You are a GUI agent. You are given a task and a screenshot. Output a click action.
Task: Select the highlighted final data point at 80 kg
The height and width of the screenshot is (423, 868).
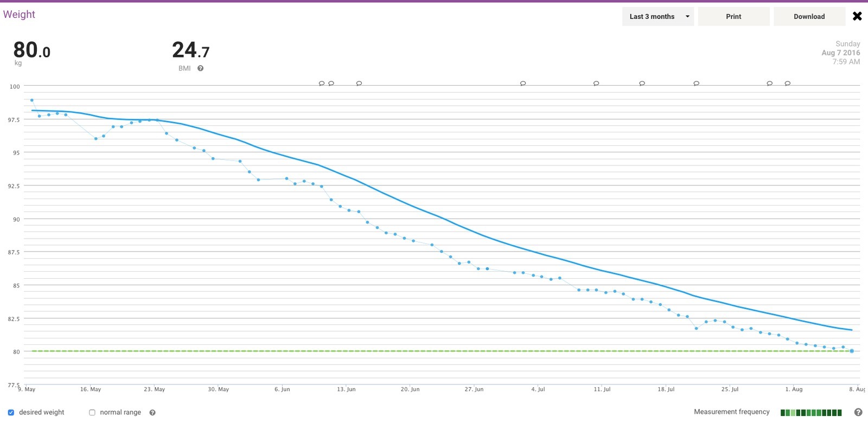(852, 351)
